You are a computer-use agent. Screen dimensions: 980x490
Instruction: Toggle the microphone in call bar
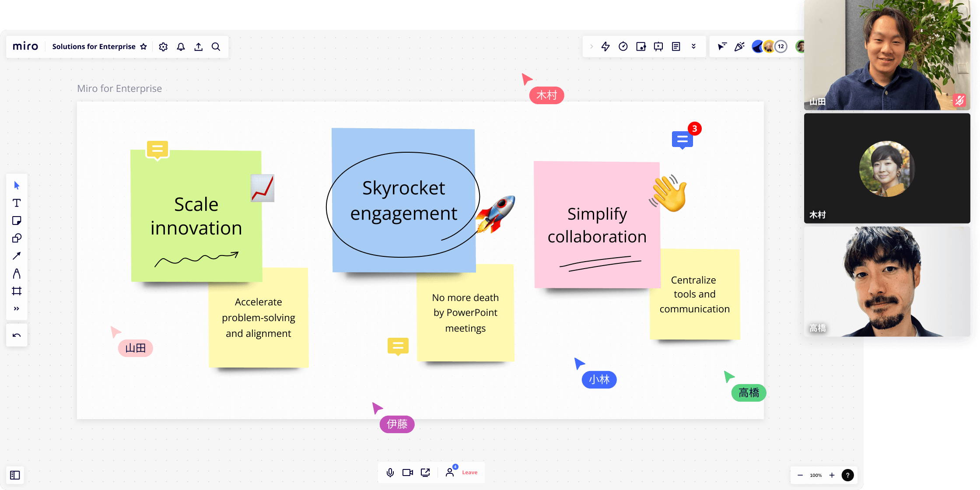390,472
